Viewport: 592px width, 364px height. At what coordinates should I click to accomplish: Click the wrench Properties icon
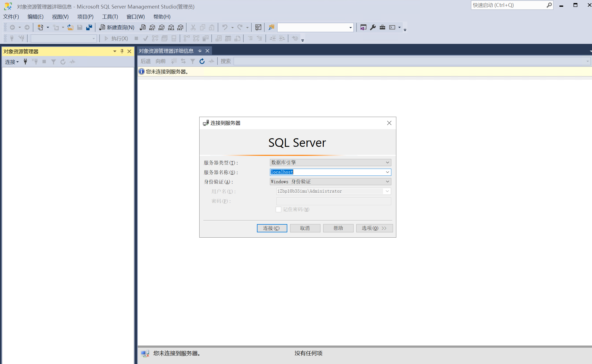pyautogui.click(x=373, y=27)
